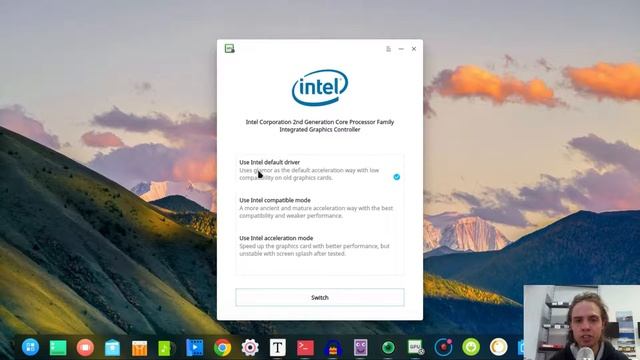640x360 pixels.
Task: Open the launcher from the dock
Action: [30, 347]
